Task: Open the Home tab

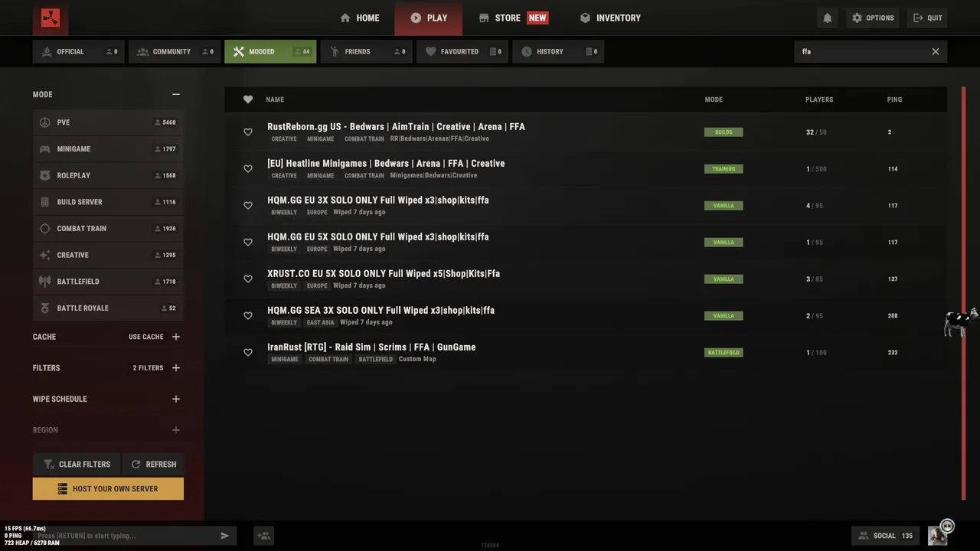Action: pos(360,18)
